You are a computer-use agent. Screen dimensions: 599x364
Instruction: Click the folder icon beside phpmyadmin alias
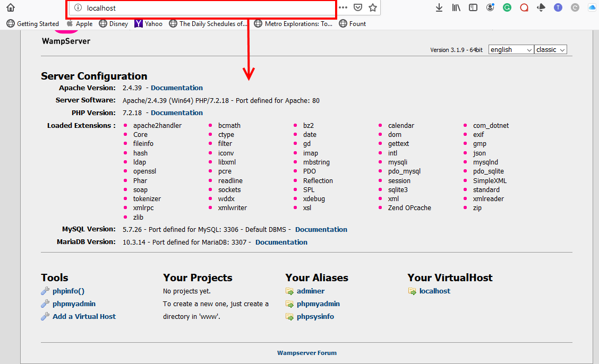tap(289, 304)
